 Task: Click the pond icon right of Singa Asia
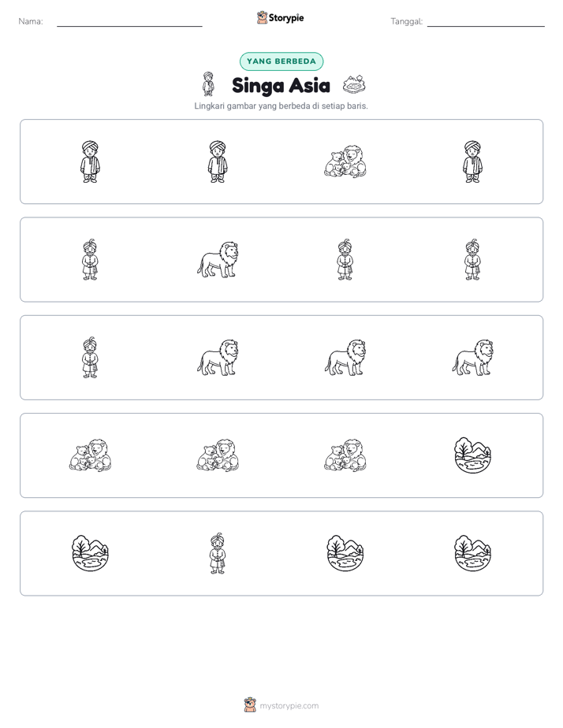[354, 84]
